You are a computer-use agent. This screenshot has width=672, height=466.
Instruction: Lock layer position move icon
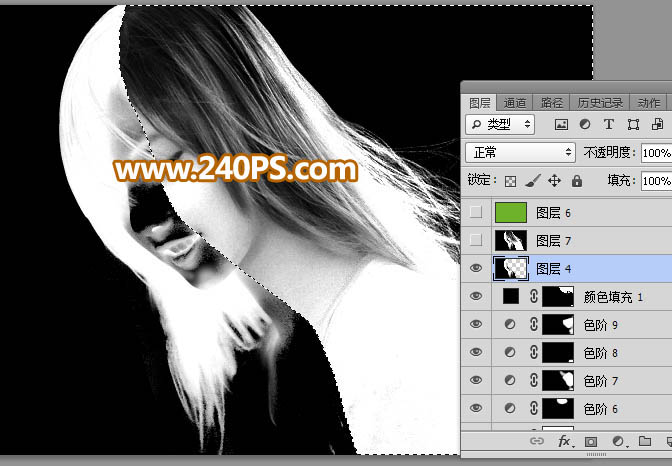pos(555,181)
